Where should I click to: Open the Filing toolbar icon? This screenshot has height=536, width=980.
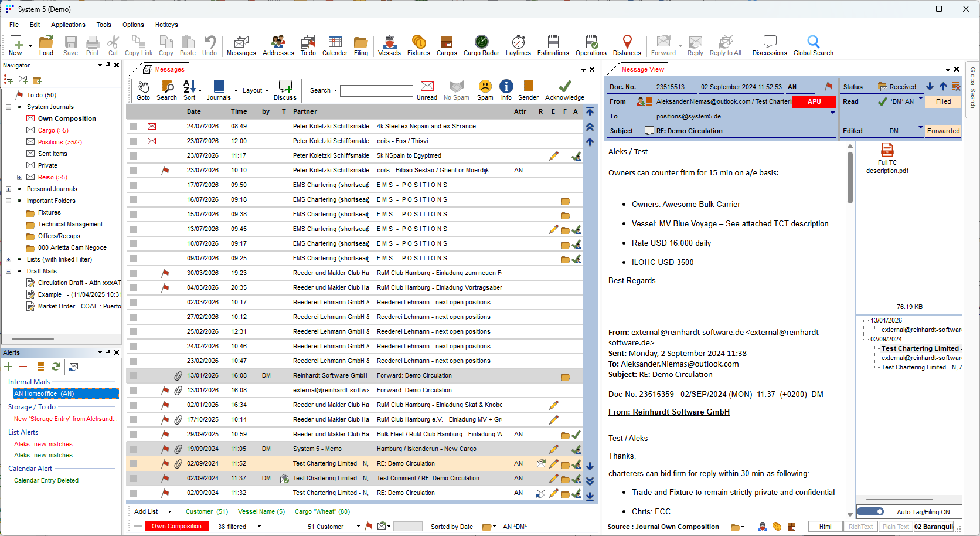361,46
